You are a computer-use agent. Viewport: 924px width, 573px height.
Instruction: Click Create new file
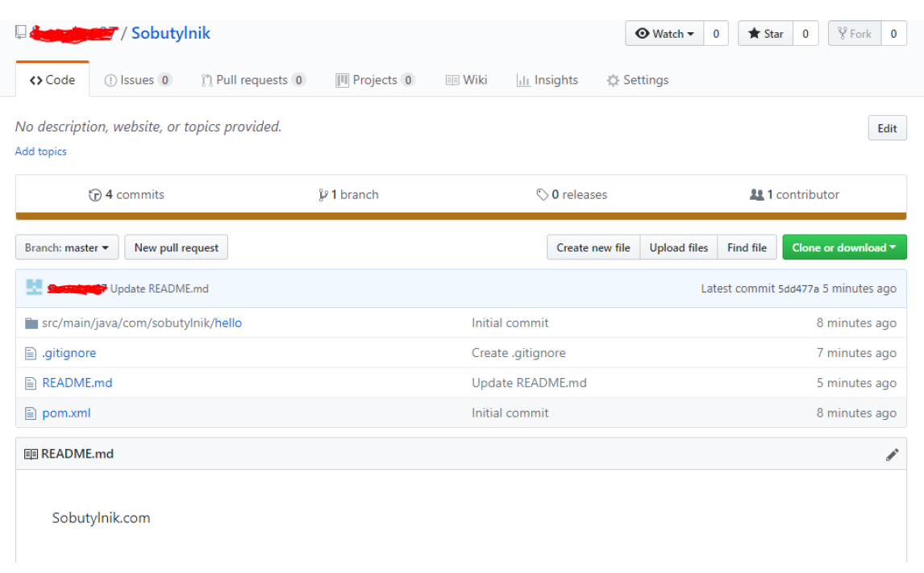(x=593, y=247)
